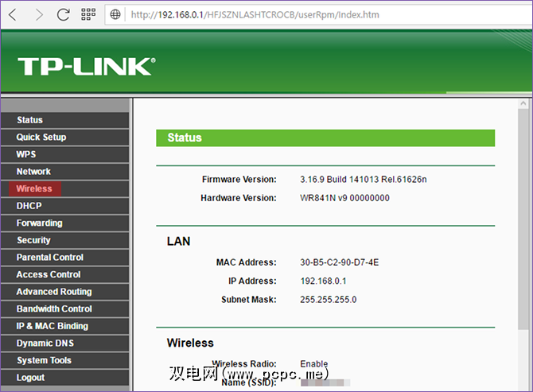
Task: Click the Wireless Radio Enable value
Action: pyautogui.click(x=314, y=364)
